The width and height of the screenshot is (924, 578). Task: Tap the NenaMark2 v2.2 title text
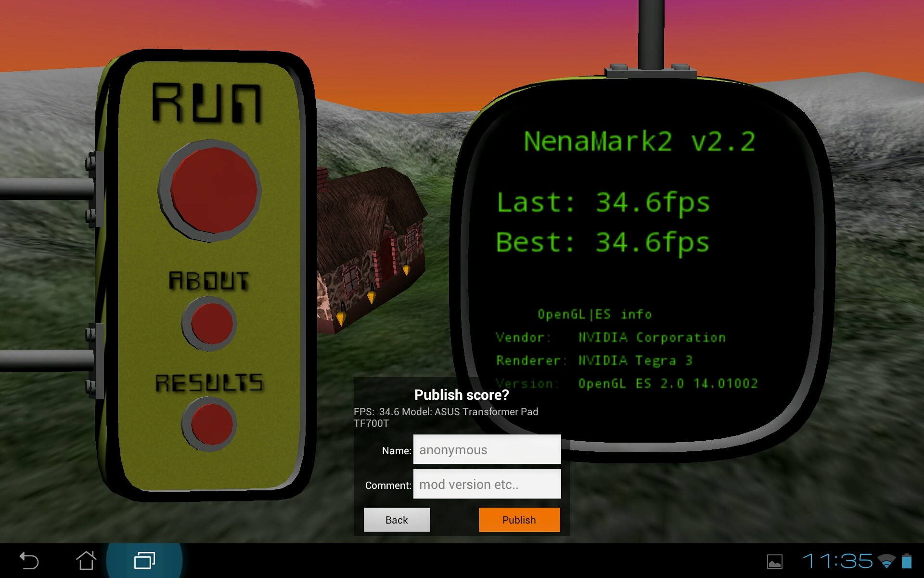[640, 142]
